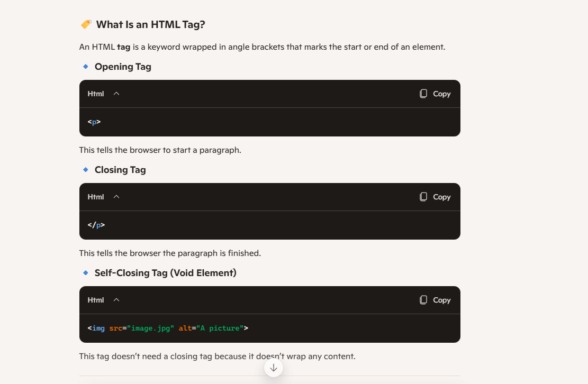The height and width of the screenshot is (384, 588).
Task: Click the Copy text on the img code block
Action: pyautogui.click(x=442, y=300)
